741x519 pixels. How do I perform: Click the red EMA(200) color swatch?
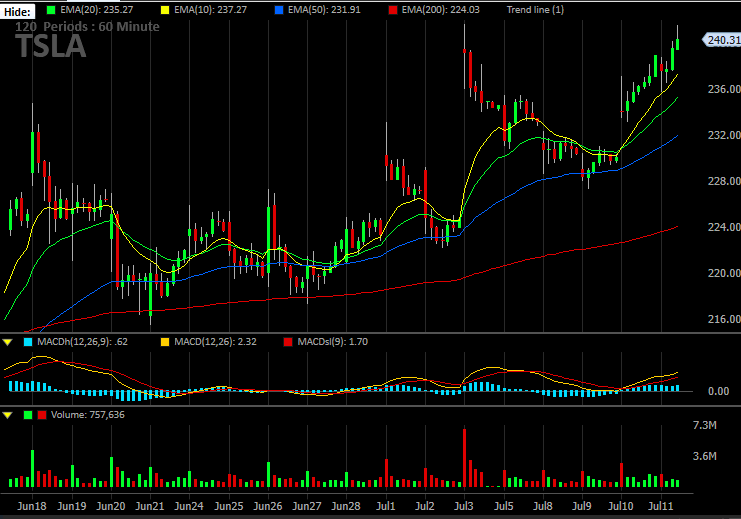(393, 10)
